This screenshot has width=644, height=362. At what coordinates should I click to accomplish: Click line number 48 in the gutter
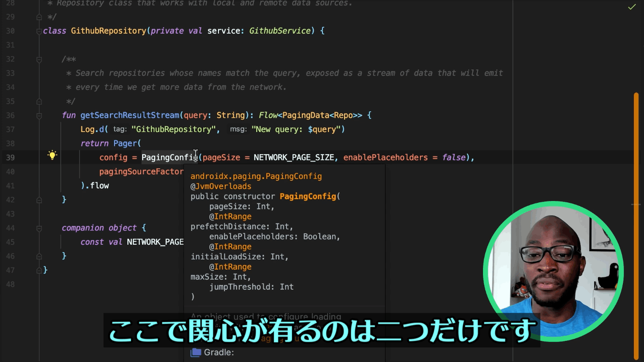pos(10,284)
